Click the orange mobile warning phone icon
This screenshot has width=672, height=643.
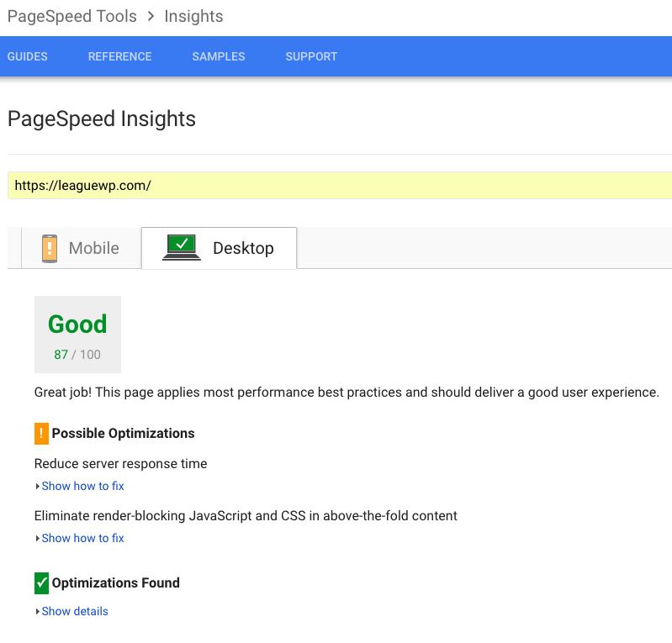pos(50,249)
